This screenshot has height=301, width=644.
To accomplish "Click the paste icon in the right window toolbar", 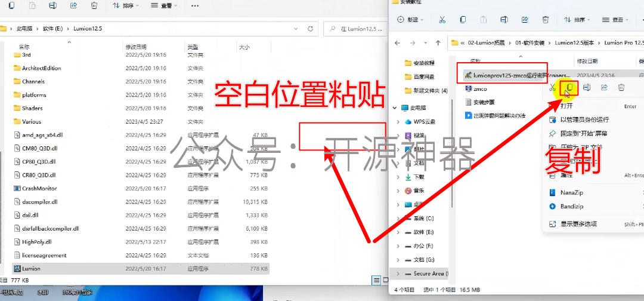I will 484,19.
